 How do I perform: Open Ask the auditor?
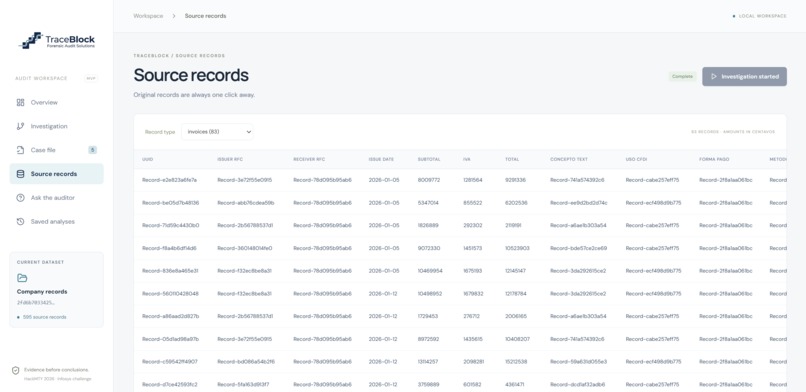[57, 198]
